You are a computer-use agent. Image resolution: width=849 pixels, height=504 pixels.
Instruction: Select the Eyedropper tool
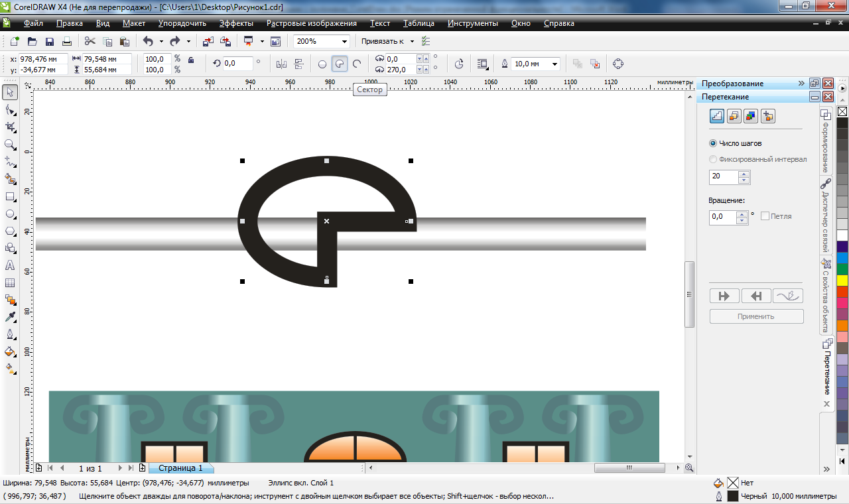10,318
